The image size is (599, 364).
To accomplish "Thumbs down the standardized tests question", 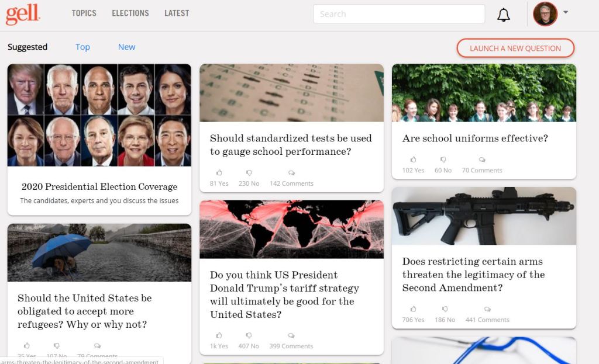I will click(x=249, y=173).
